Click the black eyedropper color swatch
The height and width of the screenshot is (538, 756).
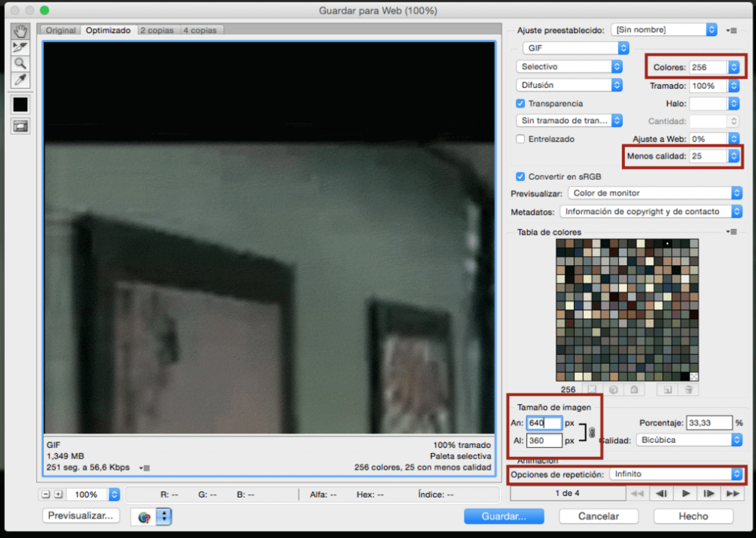click(x=20, y=105)
